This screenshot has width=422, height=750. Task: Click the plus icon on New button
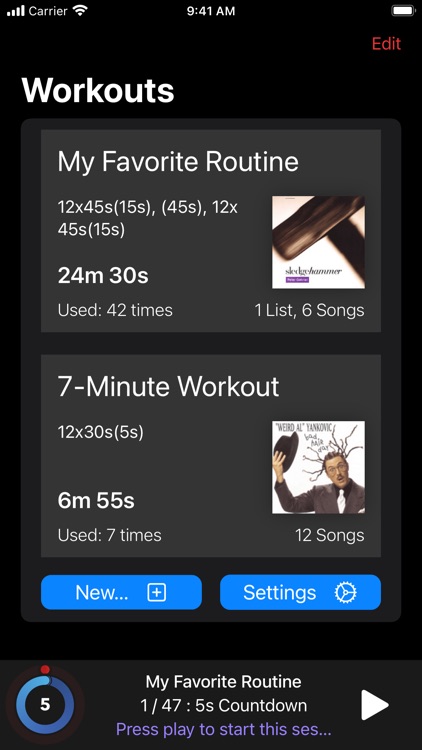tap(156, 593)
